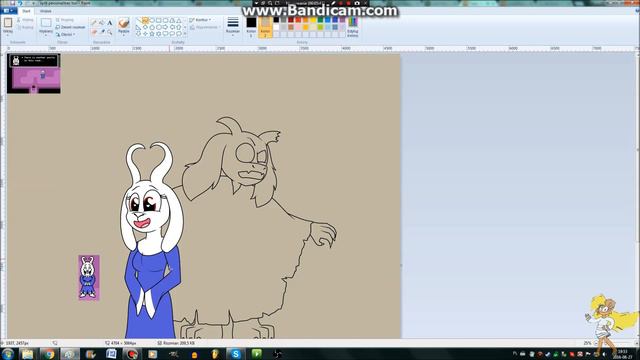Pick the highlighted Curve shape
640x360 pixels.
point(145,20)
